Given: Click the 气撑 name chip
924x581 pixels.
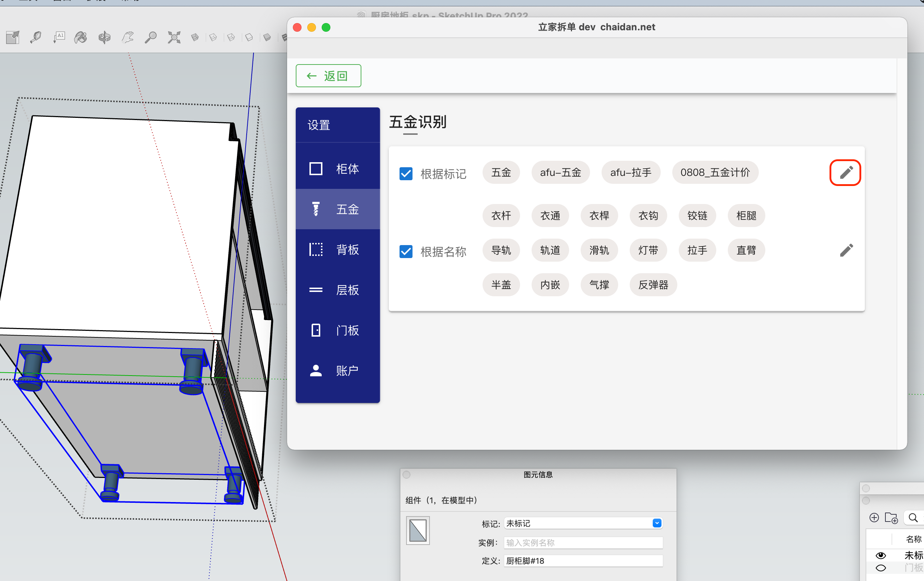Looking at the screenshot, I should pyautogui.click(x=599, y=285).
